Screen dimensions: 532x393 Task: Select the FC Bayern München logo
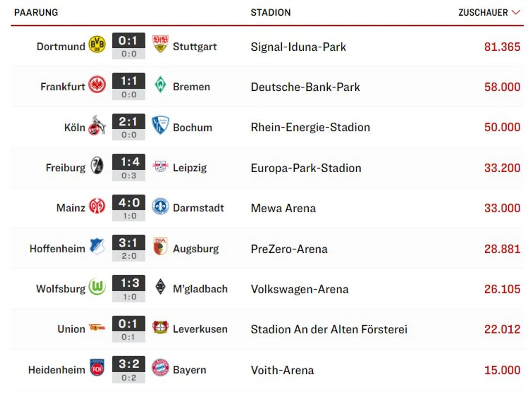(x=160, y=368)
